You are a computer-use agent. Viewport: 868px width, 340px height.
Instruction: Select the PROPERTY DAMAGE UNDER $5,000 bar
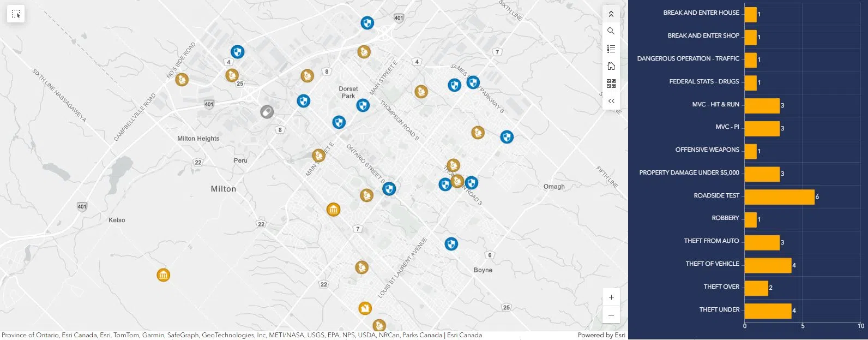click(x=762, y=174)
